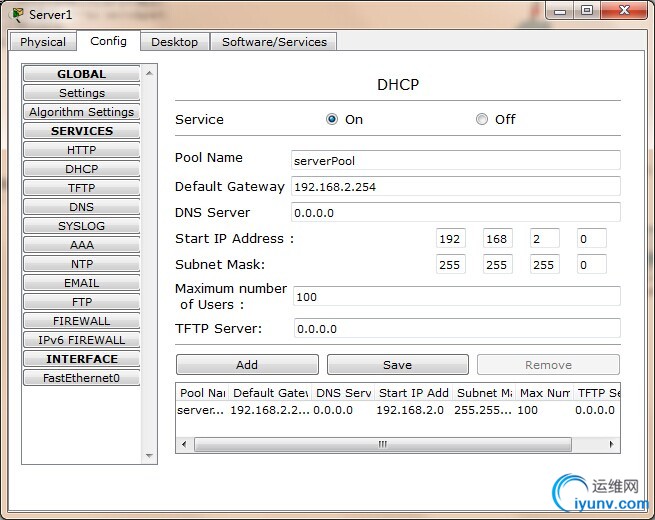Open the SYSLOG service config
The height and width of the screenshot is (520, 655).
tap(81, 226)
